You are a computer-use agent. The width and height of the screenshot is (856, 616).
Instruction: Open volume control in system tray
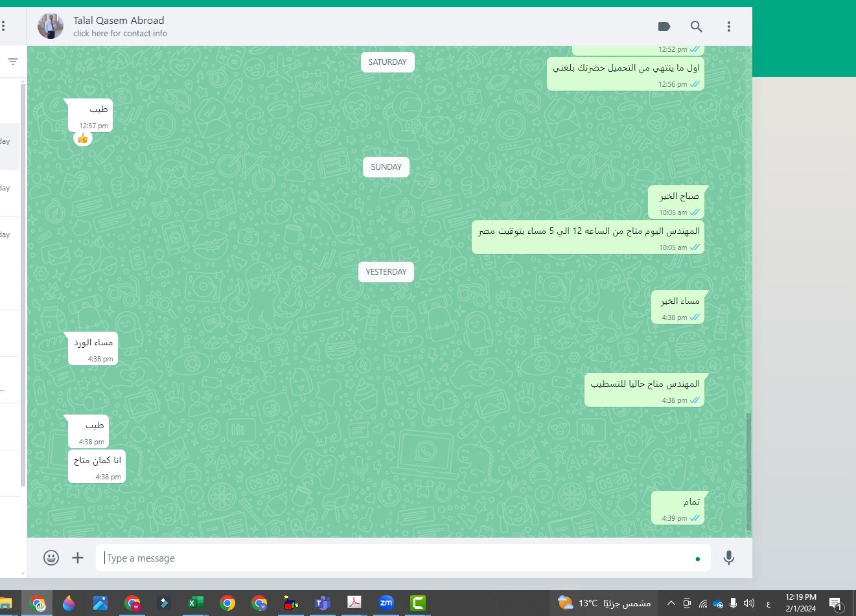[748, 603]
